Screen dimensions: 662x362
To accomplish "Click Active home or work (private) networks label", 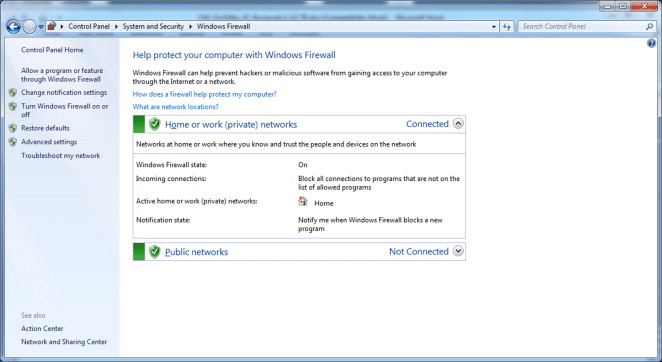I will point(197,201).
